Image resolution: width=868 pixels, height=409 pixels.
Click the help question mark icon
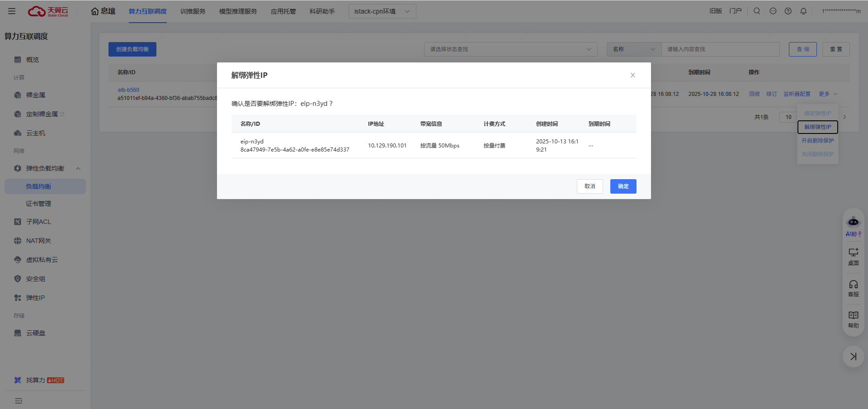[x=788, y=11]
